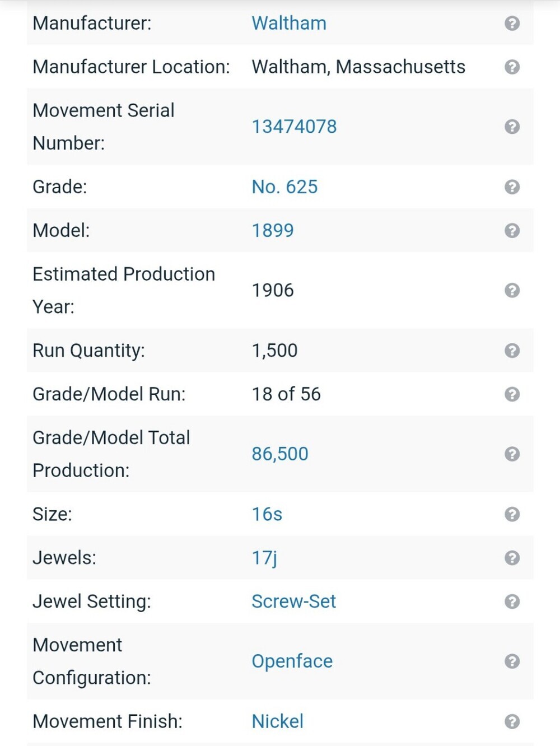Image resolution: width=560 pixels, height=746 pixels.
Task: Click question mark beside Jewels
Action: click(512, 558)
